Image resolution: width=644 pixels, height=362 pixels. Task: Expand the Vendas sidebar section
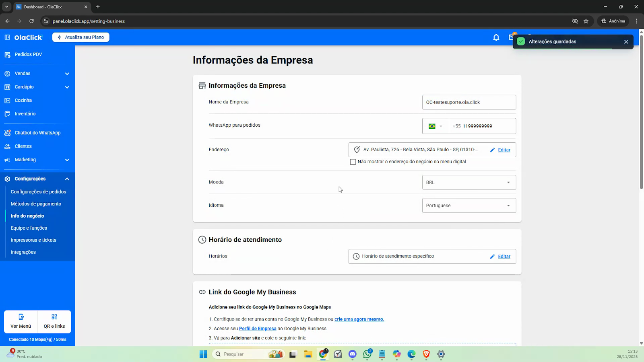[x=67, y=74]
